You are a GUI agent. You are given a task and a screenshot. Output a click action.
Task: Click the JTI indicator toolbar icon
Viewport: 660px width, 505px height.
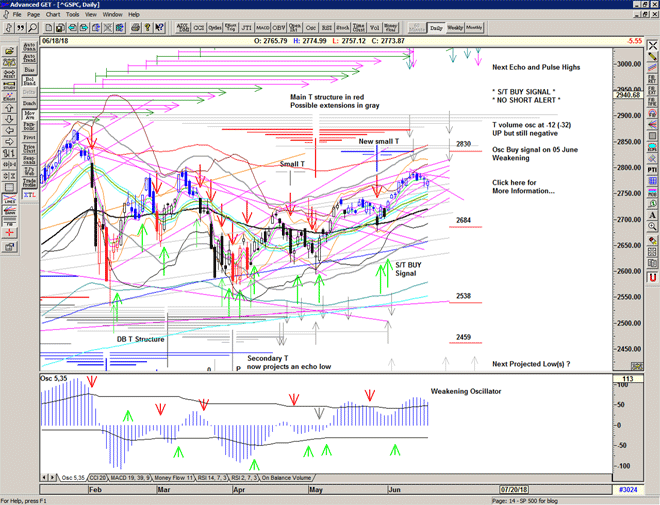pyautogui.click(x=247, y=29)
